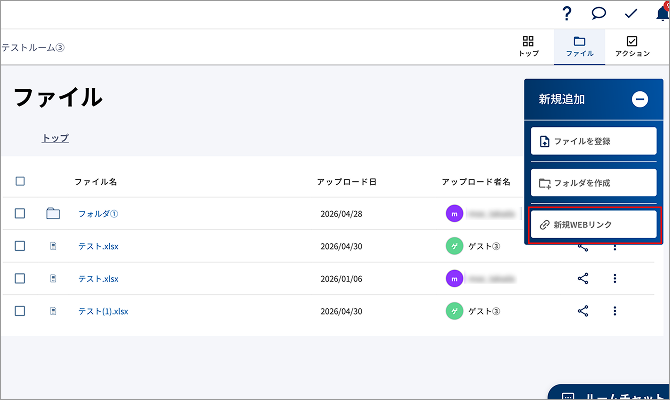Viewport: 670px width, 400px height.
Task: Switch to the ファイル tab
Action: tap(579, 47)
